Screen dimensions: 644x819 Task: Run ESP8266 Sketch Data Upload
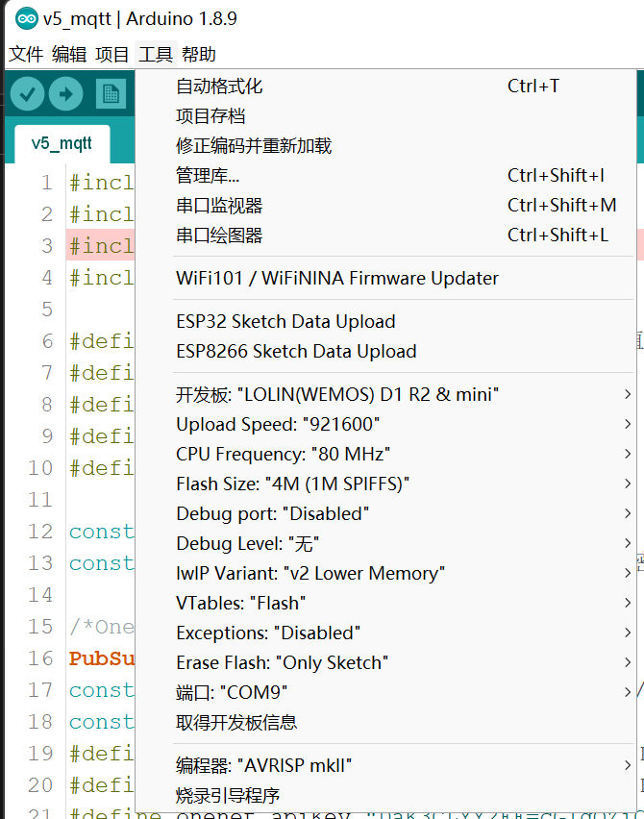coord(385,351)
